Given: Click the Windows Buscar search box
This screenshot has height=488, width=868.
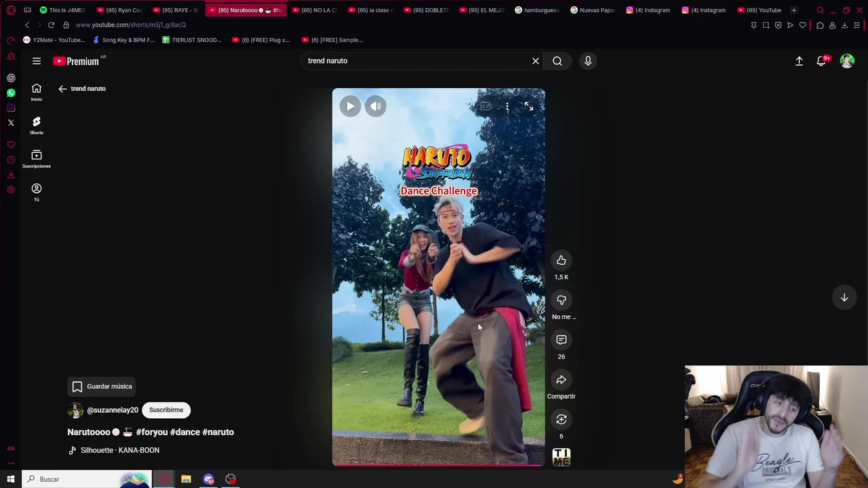Looking at the screenshot, I should point(88,479).
